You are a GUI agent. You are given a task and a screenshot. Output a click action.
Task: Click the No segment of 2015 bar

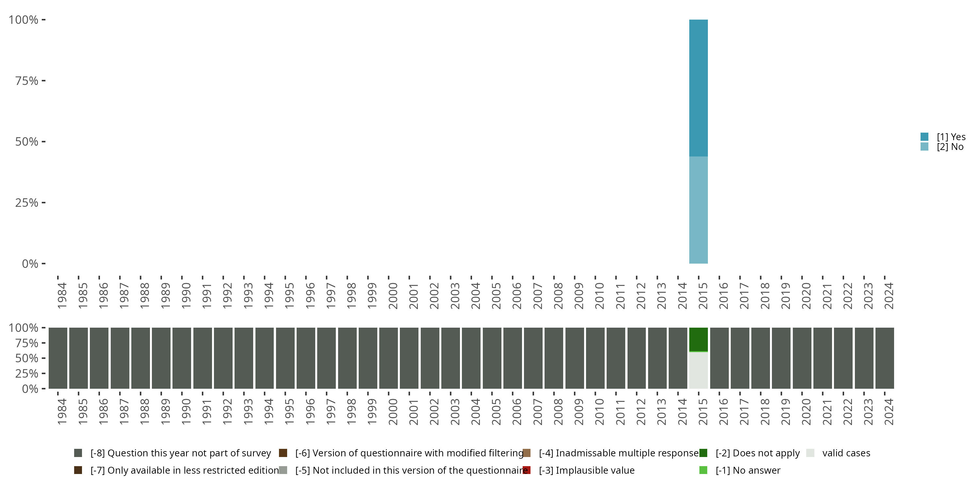click(x=698, y=210)
